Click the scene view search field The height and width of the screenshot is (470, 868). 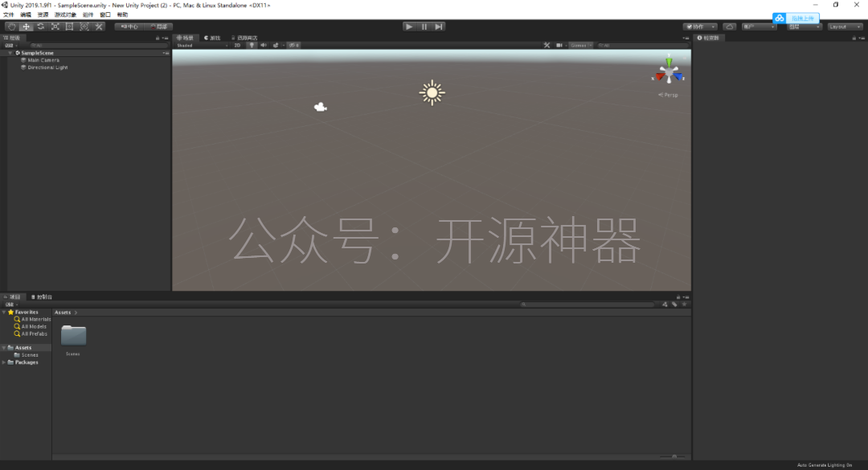click(x=642, y=46)
